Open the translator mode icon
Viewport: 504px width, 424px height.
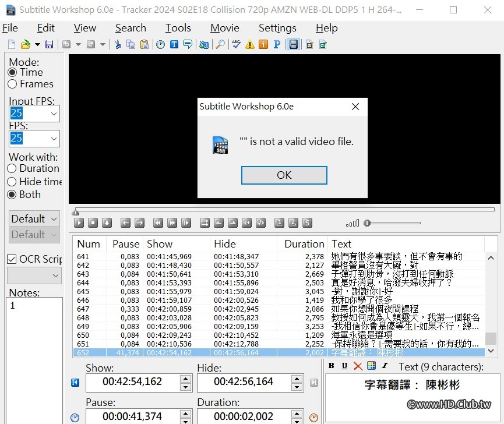point(204,44)
